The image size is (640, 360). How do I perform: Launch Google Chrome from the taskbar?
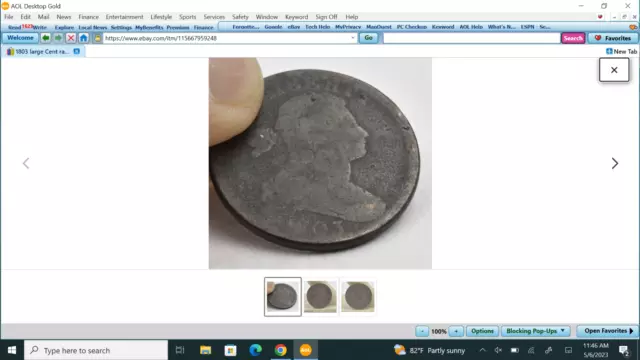(280, 350)
